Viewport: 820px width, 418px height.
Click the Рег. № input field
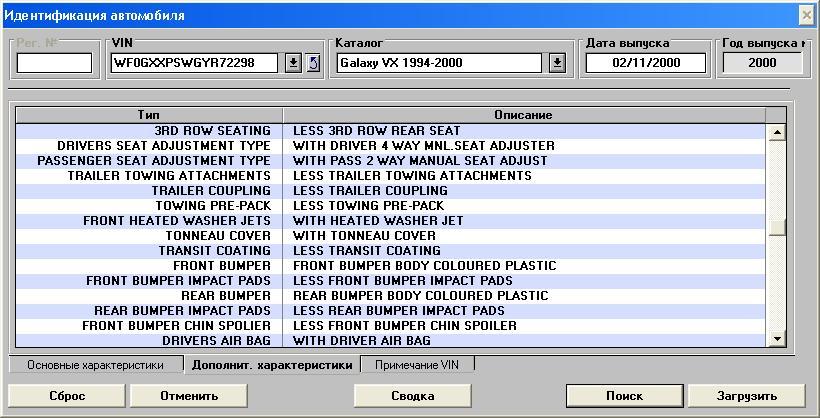point(54,63)
